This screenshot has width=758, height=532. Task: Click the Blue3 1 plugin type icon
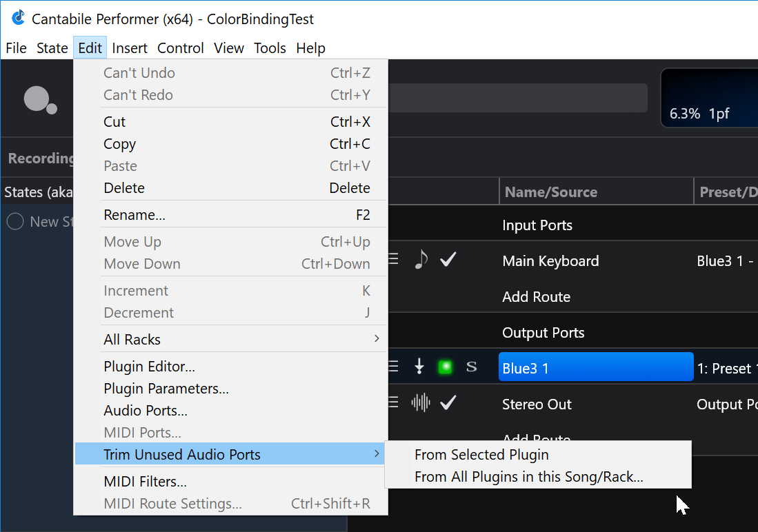click(x=419, y=367)
